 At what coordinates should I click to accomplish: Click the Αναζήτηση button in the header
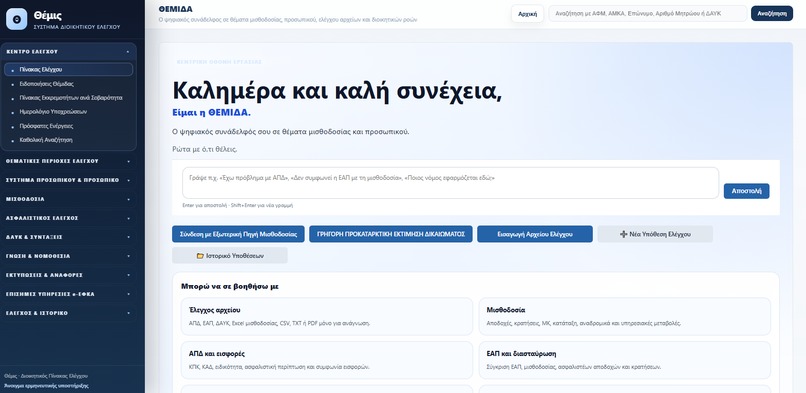coord(772,13)
